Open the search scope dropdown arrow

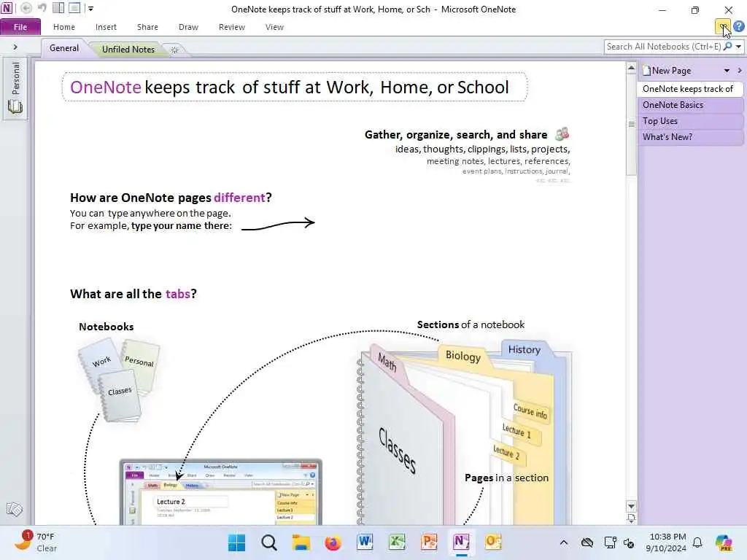click(738, 47)
